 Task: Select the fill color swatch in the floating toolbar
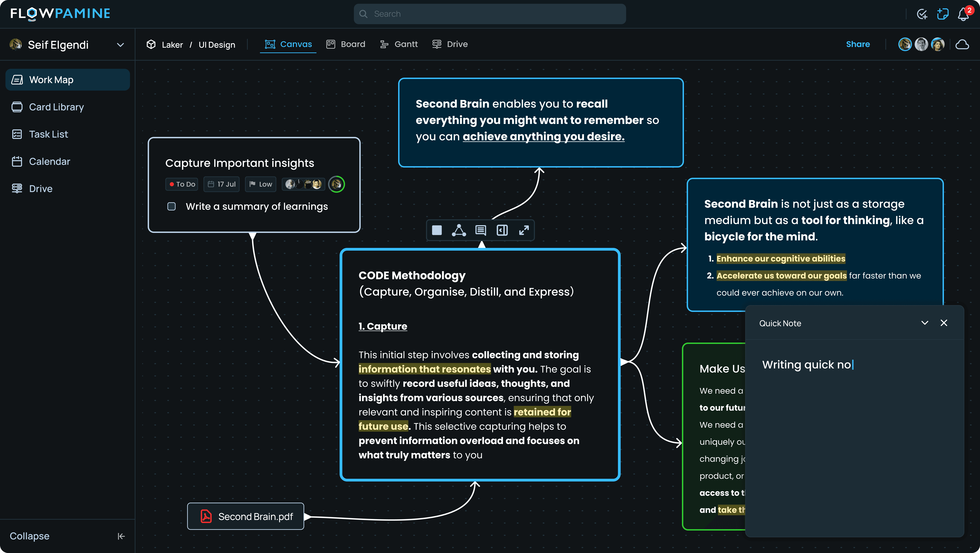(x=436, y=230)
